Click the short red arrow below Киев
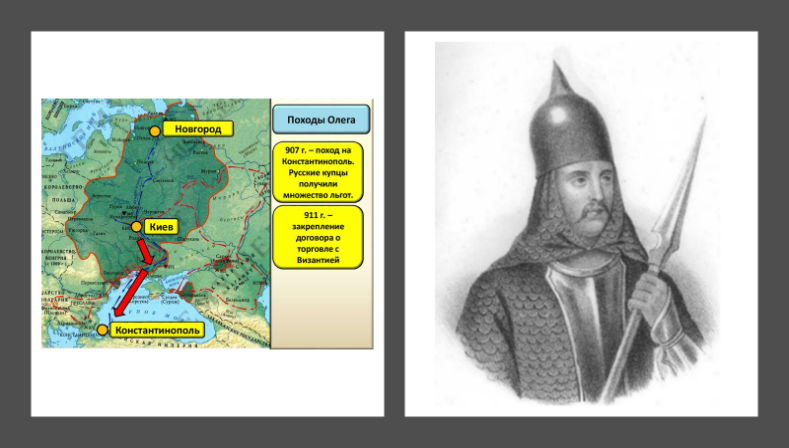 tap(145, 251)
